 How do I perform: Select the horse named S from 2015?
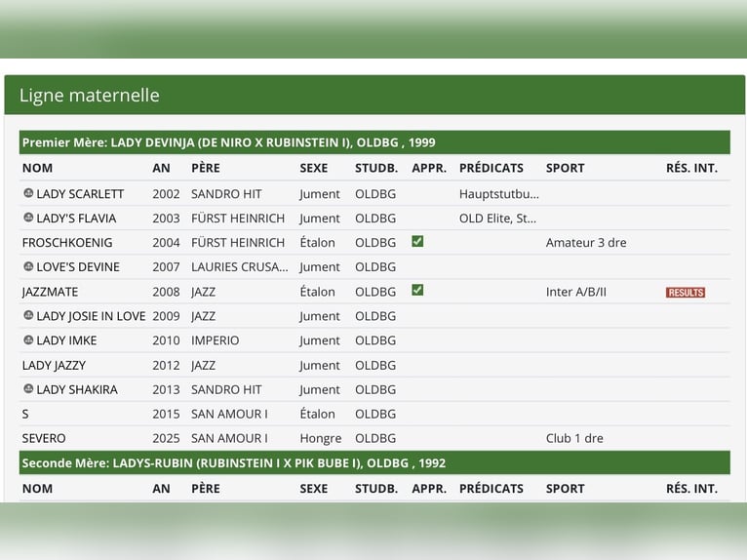pyautogui.click(x=25, y=415)
